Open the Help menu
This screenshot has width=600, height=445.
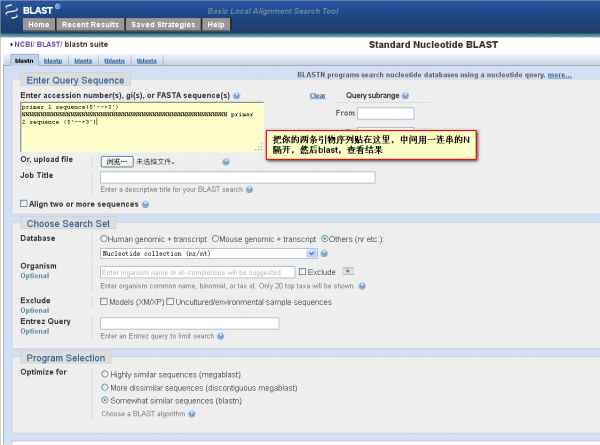tap(216, 24)
